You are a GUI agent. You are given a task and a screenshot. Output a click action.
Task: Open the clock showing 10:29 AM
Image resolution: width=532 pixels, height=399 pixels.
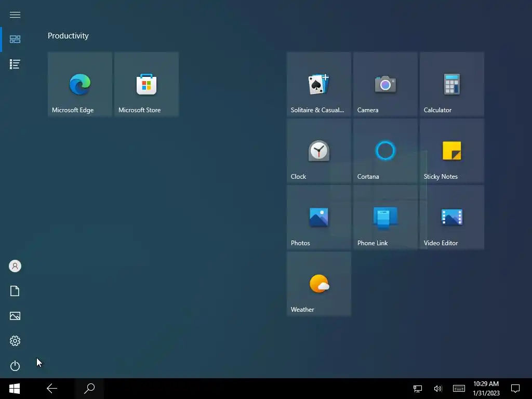click(x=486, y=389)
